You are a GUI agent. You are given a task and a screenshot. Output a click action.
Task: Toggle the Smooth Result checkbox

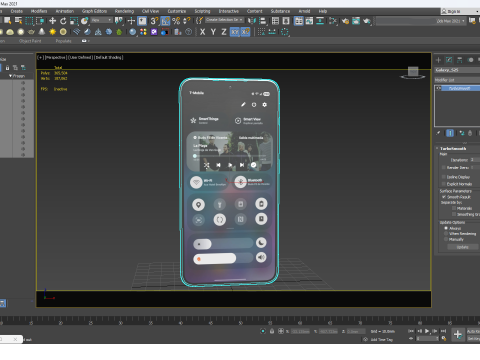pyautogui.click(x=444, y=197)
